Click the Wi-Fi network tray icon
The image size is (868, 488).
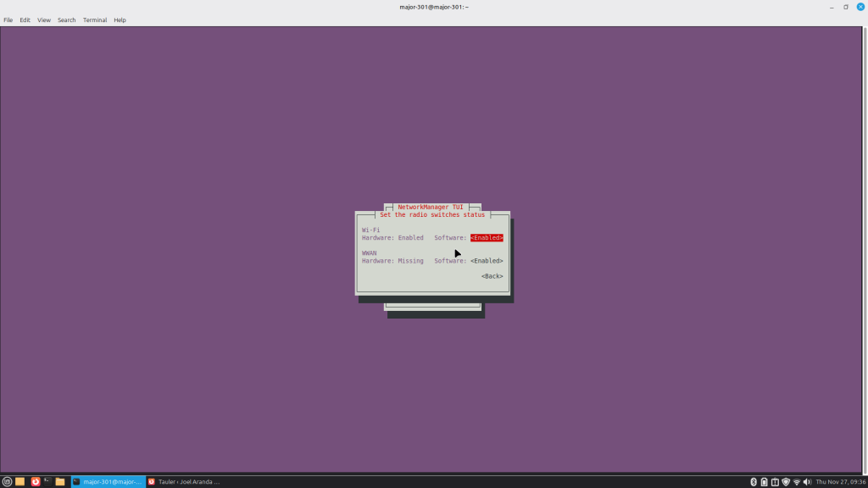pos(796,481)
